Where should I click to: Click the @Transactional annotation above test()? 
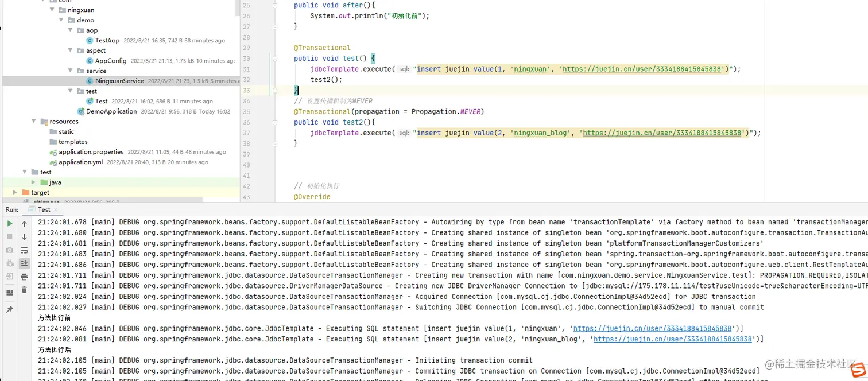tap(322, 48)
